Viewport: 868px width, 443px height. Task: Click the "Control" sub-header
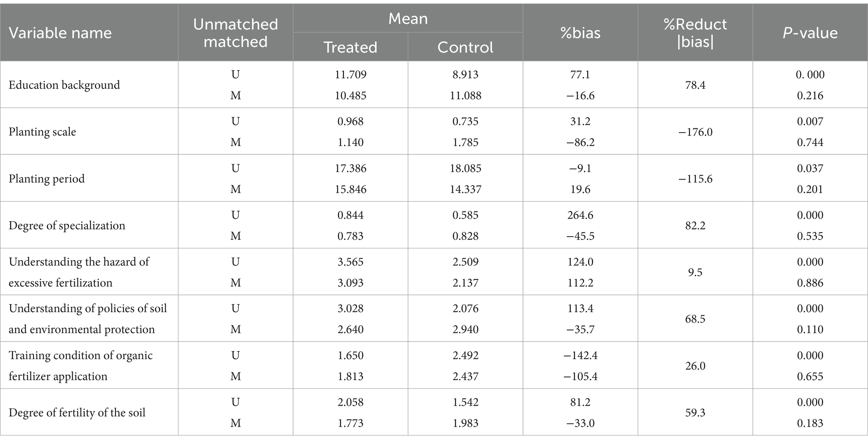tap(465, 47)
